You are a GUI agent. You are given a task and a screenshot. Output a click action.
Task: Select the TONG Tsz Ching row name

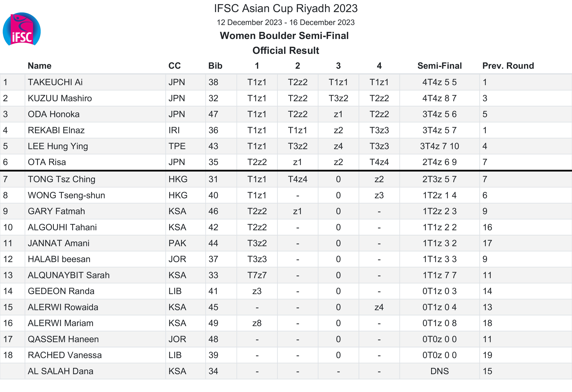click(x=62, y=179)
